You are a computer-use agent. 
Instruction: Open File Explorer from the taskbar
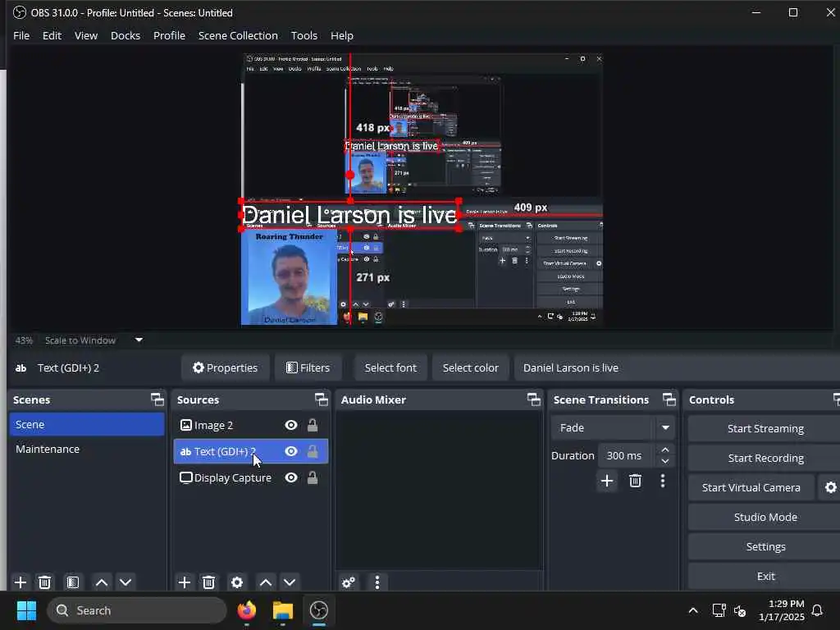point(283,610)
